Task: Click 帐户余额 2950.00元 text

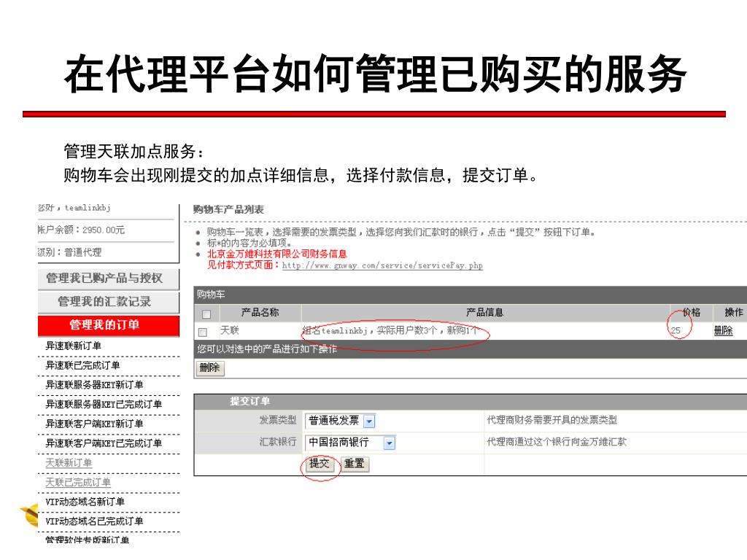Action: pyautogui.click(x=82, y=230)
